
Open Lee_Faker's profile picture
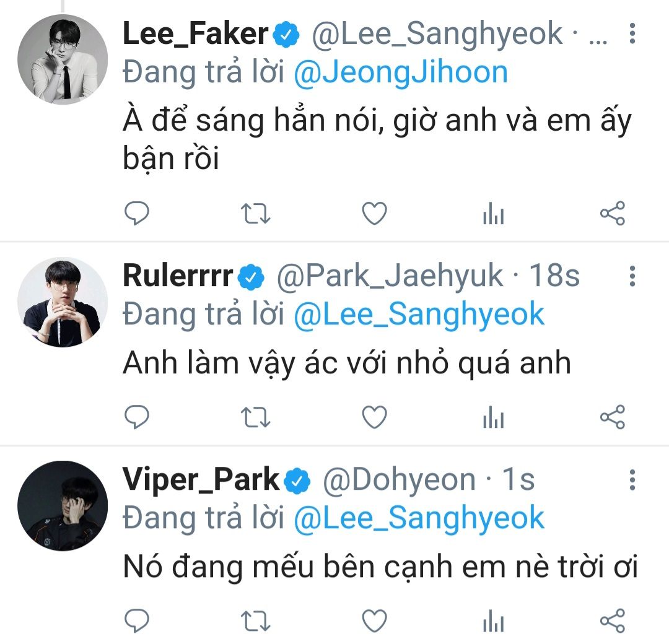[62, 59]
